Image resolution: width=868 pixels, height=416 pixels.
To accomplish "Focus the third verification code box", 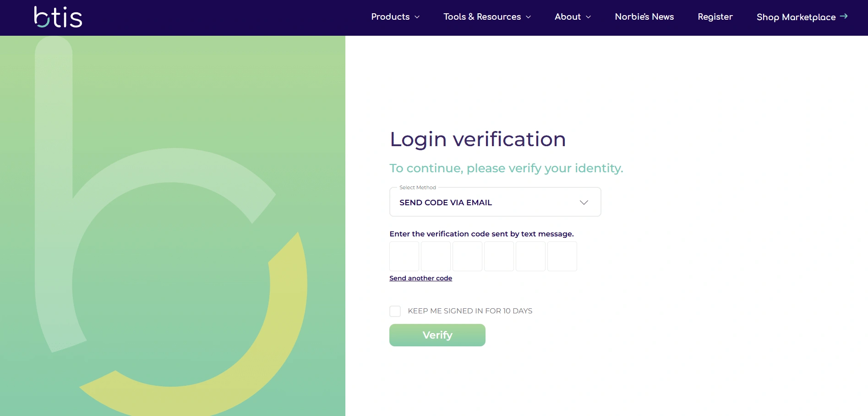I will pyautogui.click(x=467, y=257).
